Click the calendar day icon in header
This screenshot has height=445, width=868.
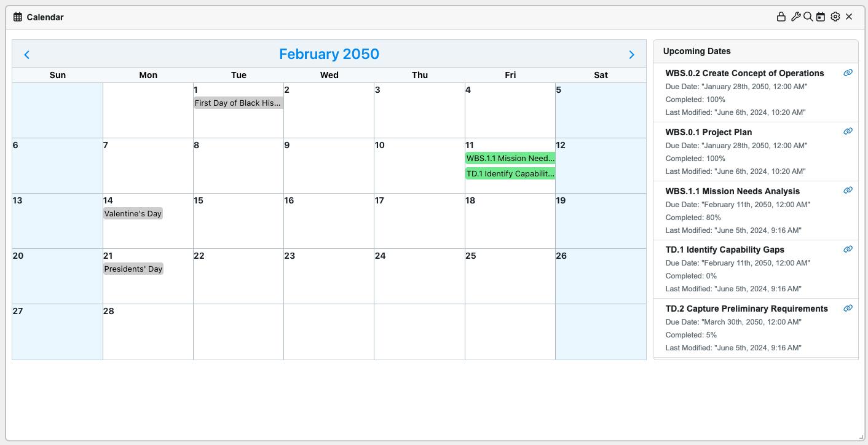point(821,17)
